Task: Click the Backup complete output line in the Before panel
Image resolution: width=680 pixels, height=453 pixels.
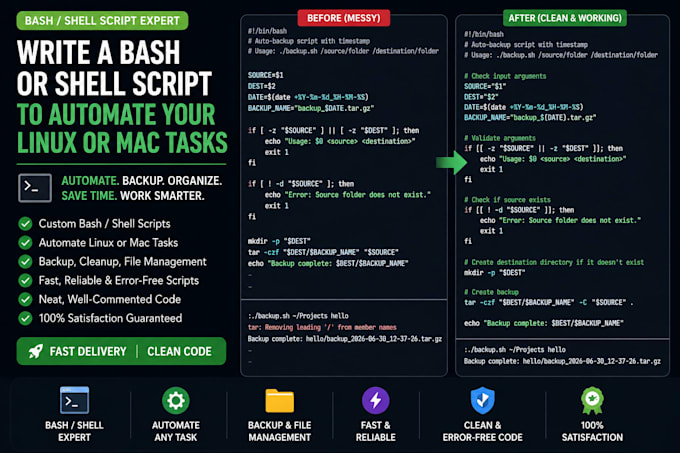Action: point(345,339)
